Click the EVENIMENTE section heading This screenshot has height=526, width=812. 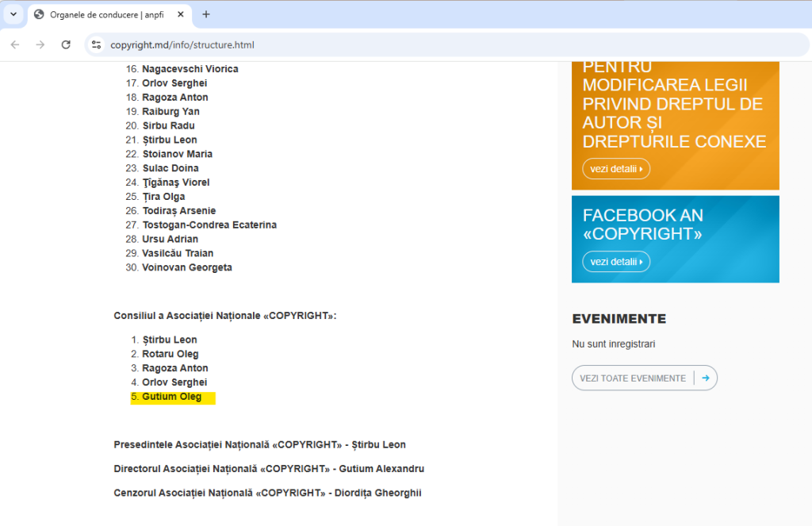(619, 319)
